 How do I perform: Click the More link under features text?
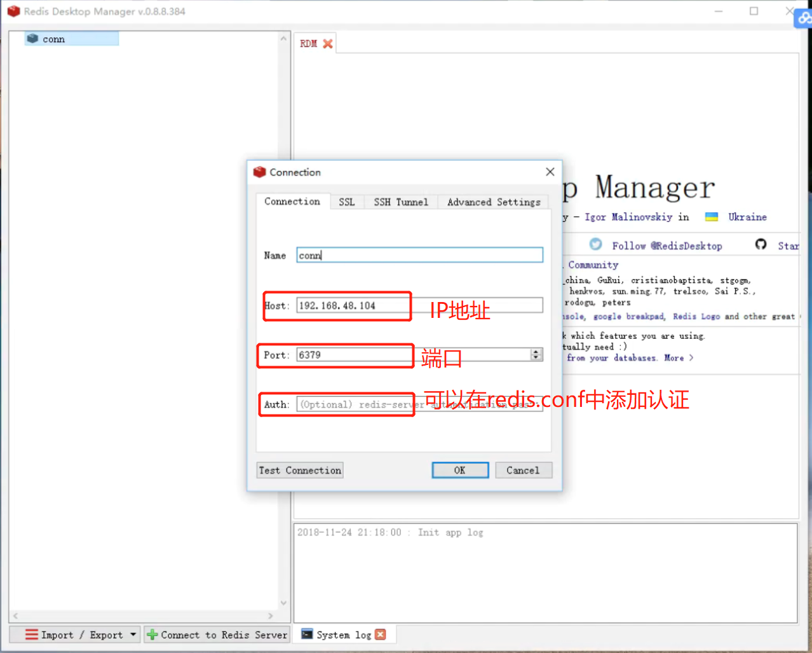click(679, 358)
